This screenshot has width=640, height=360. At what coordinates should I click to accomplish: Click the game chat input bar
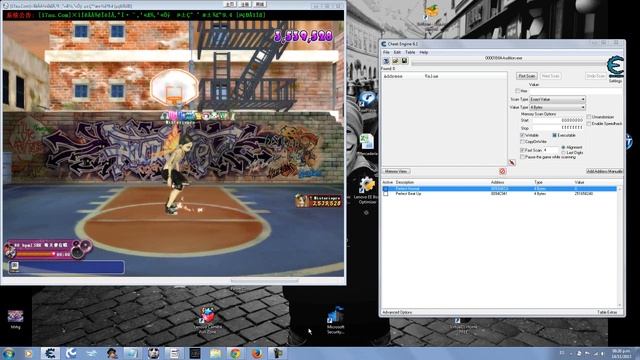[67, 267]
